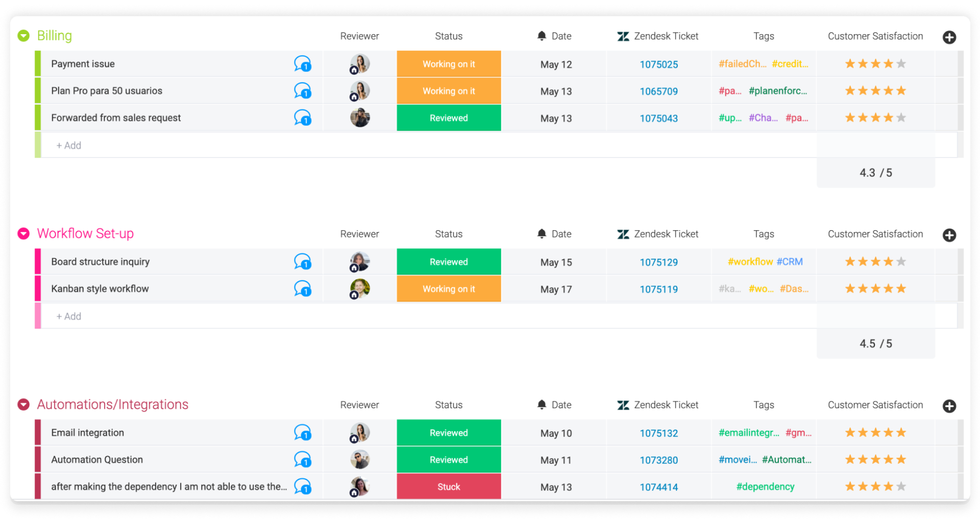Open Zendesk ticket 1075043
The height and width of the screenshot is (521, 980).
coord(659,118)
